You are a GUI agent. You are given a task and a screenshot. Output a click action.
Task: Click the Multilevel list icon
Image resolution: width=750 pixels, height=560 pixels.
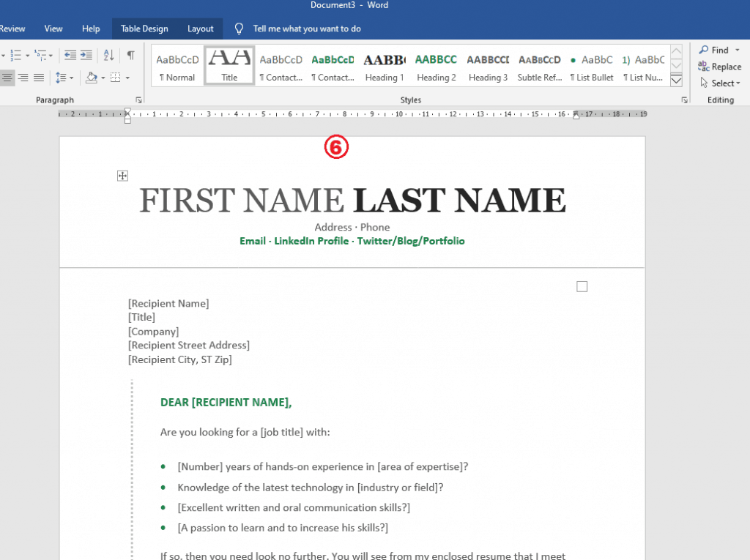[40, 56]
